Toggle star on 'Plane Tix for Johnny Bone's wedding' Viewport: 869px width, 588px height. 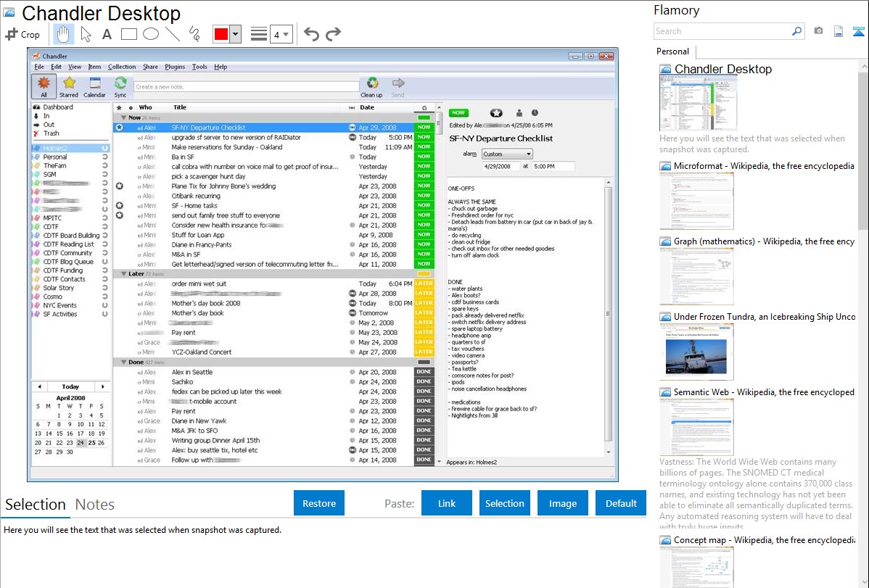119,186
